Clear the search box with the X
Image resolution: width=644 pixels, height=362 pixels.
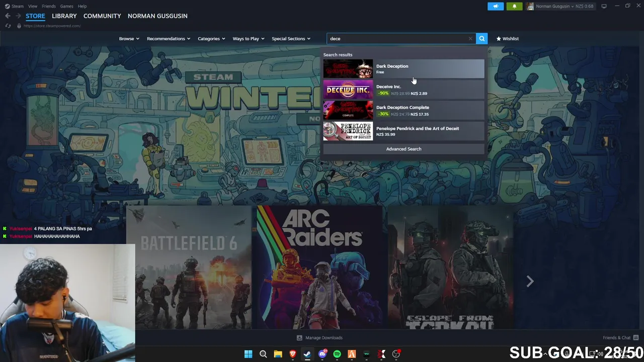470,39
